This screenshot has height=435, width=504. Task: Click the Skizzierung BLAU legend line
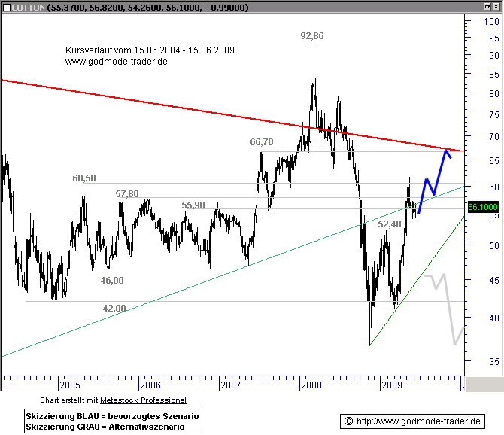tap(112, 416)
